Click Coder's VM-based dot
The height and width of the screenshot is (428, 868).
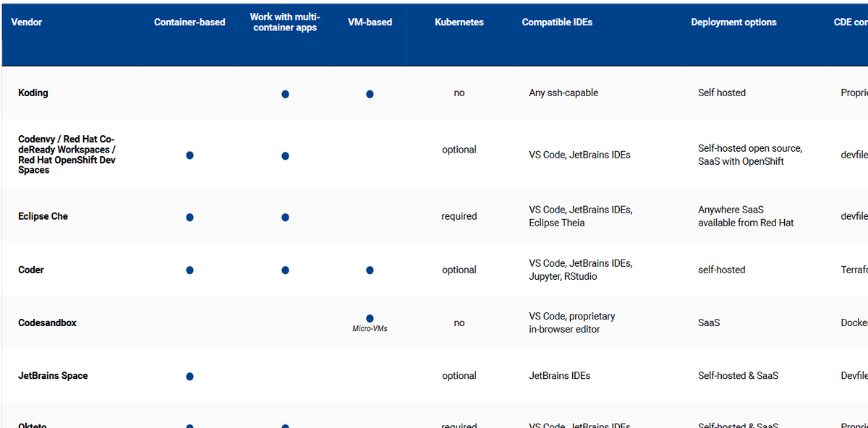point(370,270)
